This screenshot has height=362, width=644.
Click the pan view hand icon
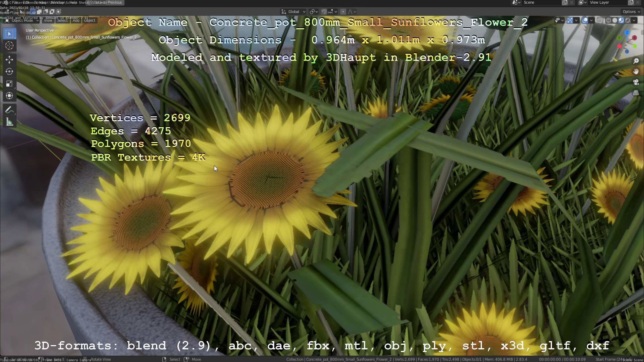(x=636, y=72)
